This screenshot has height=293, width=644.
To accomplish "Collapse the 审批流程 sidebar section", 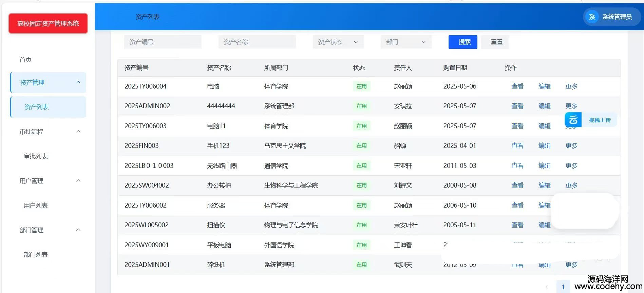I will point(78,132).
